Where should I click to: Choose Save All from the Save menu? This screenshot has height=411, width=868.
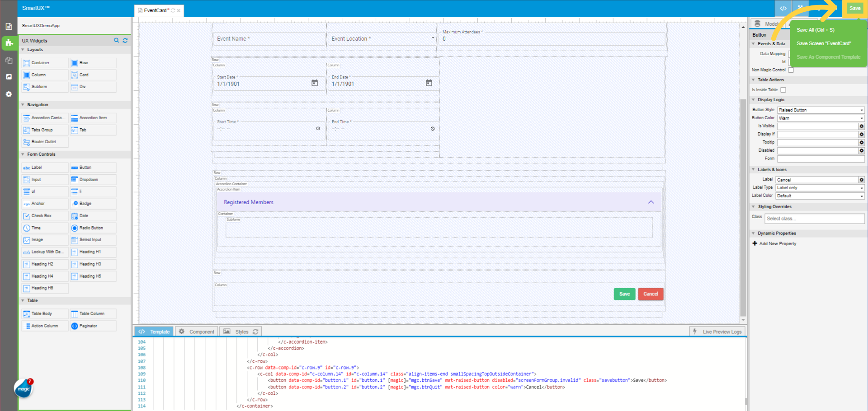tap(816, 30)
